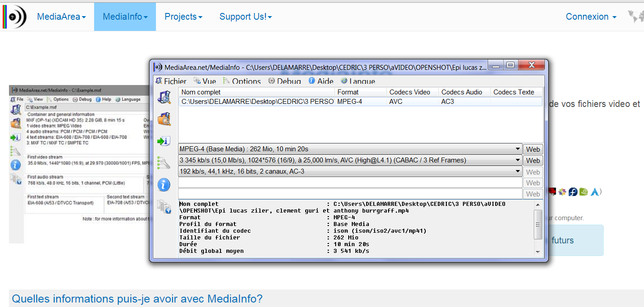
Task: Click the open file icon in MediaInfo sidebar
Action: pyautogui.click(x=164, y=97)
